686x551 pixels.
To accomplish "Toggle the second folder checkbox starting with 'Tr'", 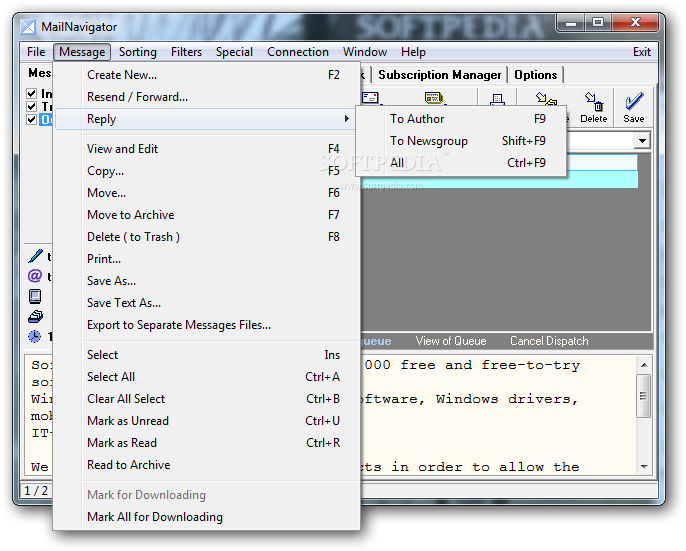I will pyautogui.click(x=31, y=106).
